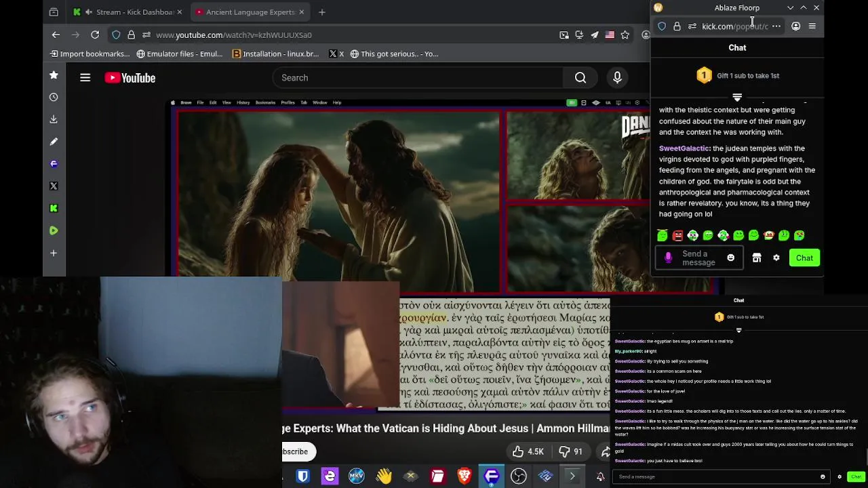Screen dimensions: 868x488
Task: Open the Installation - linux.br bookmark
Action: click(275, 54)
